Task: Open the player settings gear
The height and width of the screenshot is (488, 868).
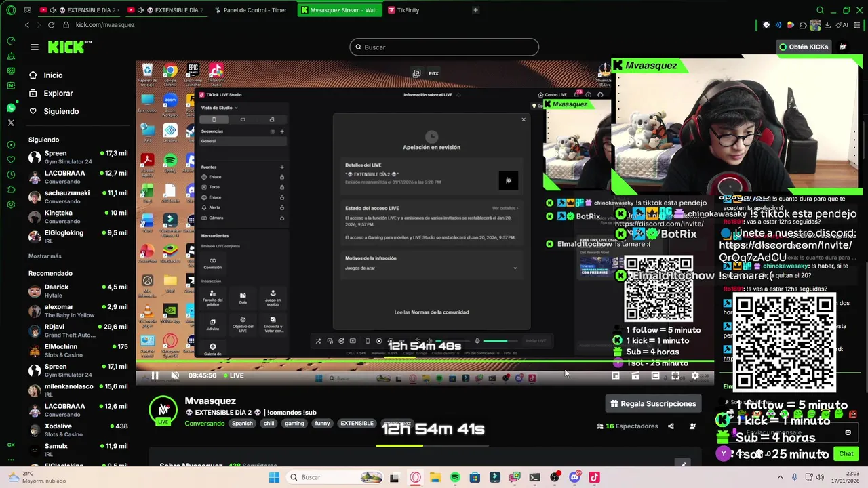Action: (x=695, y=375)
